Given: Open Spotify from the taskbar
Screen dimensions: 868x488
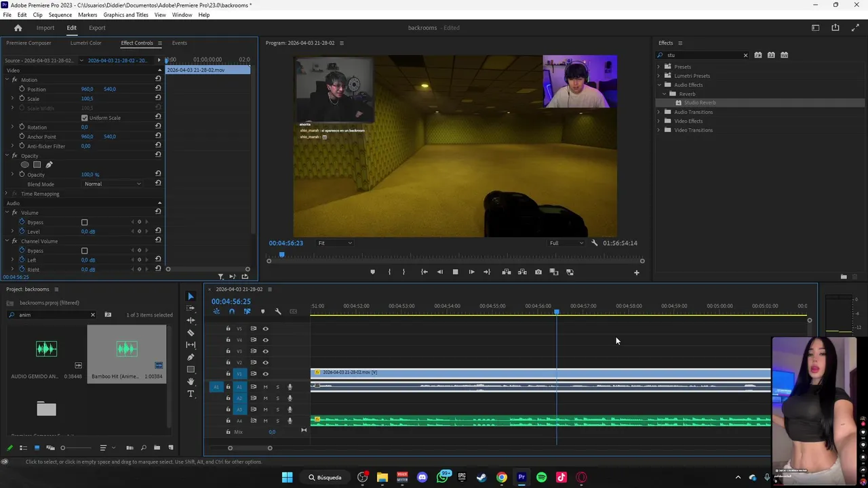Looking at the screenshot, I should (x=541, y=477).
